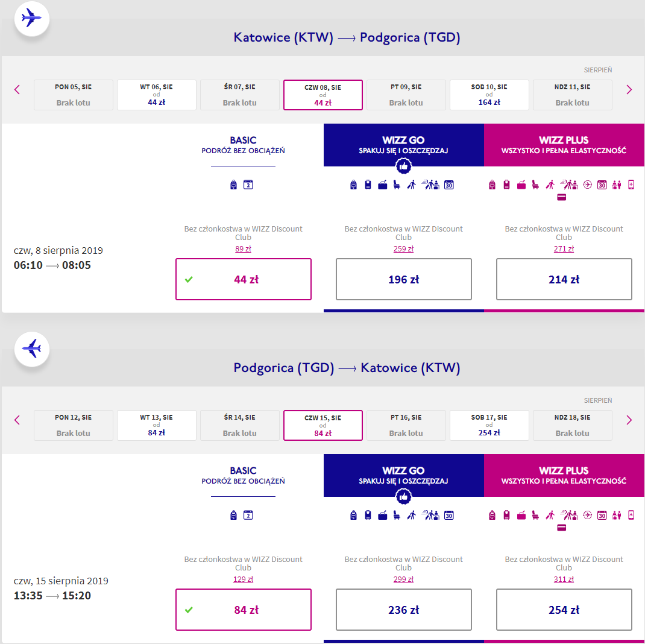Screen dimensions: 645x644
Task: Click calendar '2' icon under outbound BASIC fare
Action: tap(248, 185)
